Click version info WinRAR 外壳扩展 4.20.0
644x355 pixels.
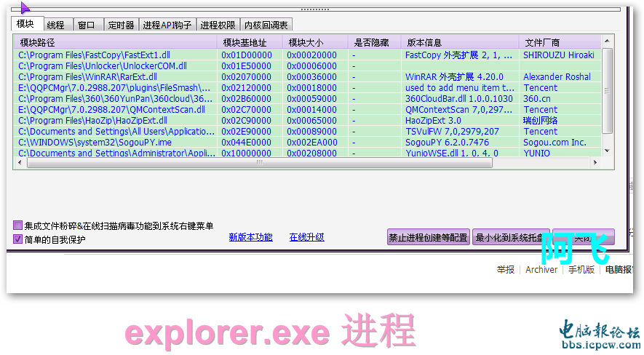coord(454,76)
